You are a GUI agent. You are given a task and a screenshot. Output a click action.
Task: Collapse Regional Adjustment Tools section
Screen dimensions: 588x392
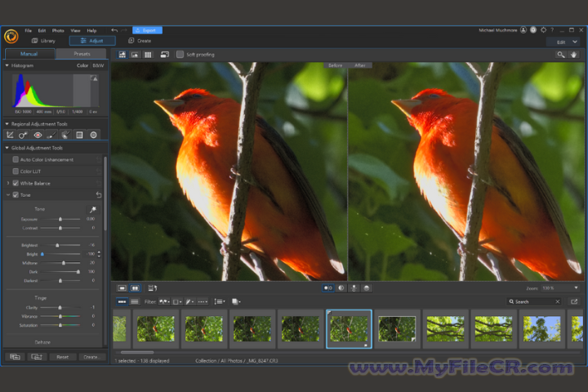7,124
